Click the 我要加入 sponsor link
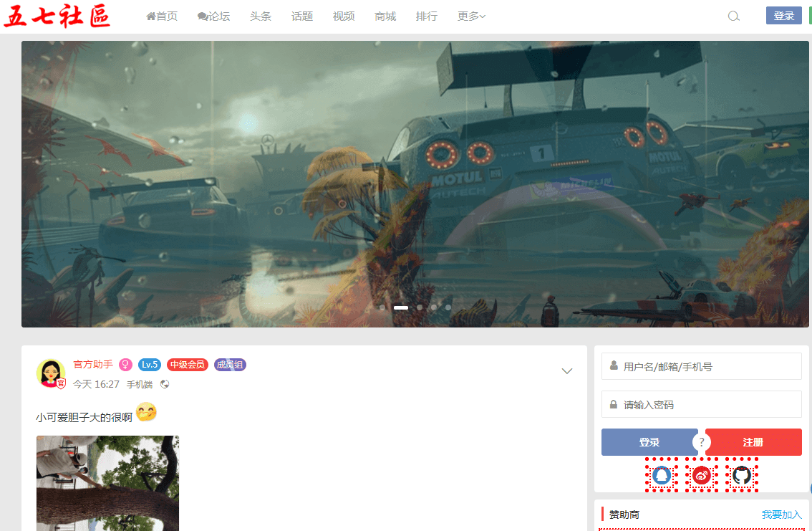Viewport: 812px width, 531px height. tap(781, 515)
